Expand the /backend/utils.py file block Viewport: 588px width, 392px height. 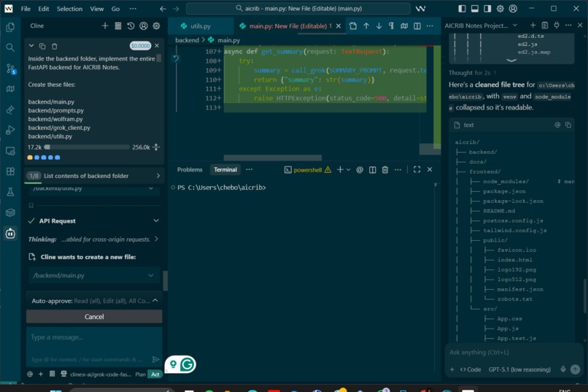click(x=151, y=188)
